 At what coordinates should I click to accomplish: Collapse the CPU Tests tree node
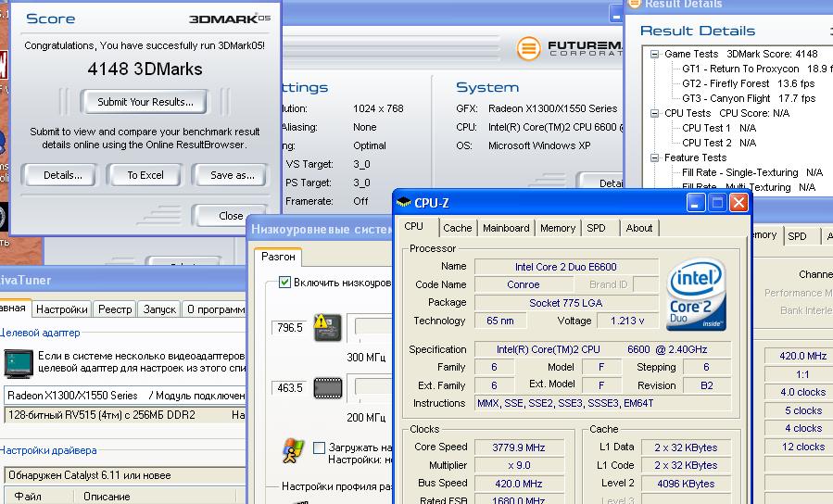click(654, 113)
